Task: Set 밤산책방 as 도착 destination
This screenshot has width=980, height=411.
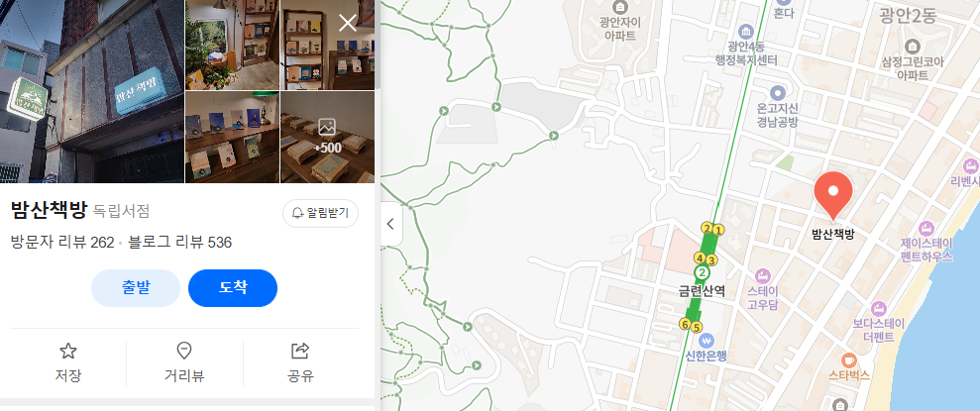Action: click(x=233, y=288)
